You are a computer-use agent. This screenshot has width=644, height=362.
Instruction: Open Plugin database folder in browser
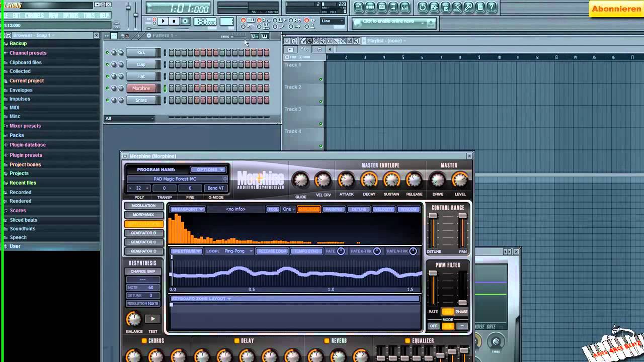click(28, 145)
